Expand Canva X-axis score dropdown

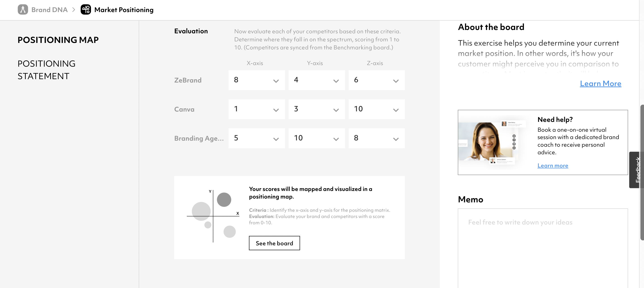tap(257, 109)
